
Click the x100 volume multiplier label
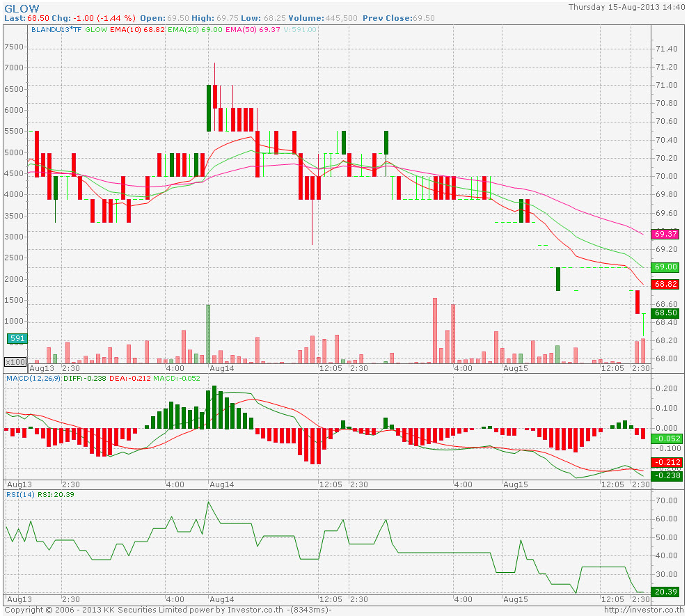click(x=15, y=362)
